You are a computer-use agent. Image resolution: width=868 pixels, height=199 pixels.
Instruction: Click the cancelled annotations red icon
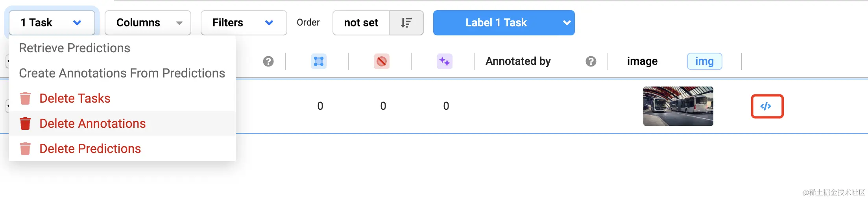click(382, 61)
